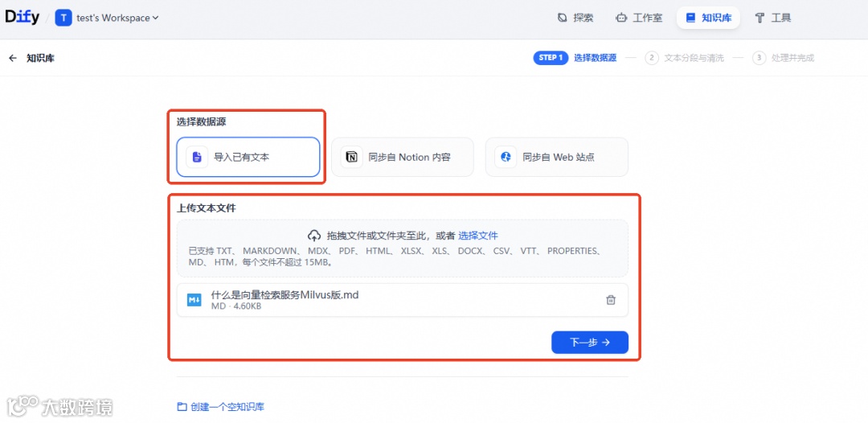Click the document icon in 导入已有文本
Image resolution: width=868 pixels, height=423 pixels.
click(x=197, y=158)
